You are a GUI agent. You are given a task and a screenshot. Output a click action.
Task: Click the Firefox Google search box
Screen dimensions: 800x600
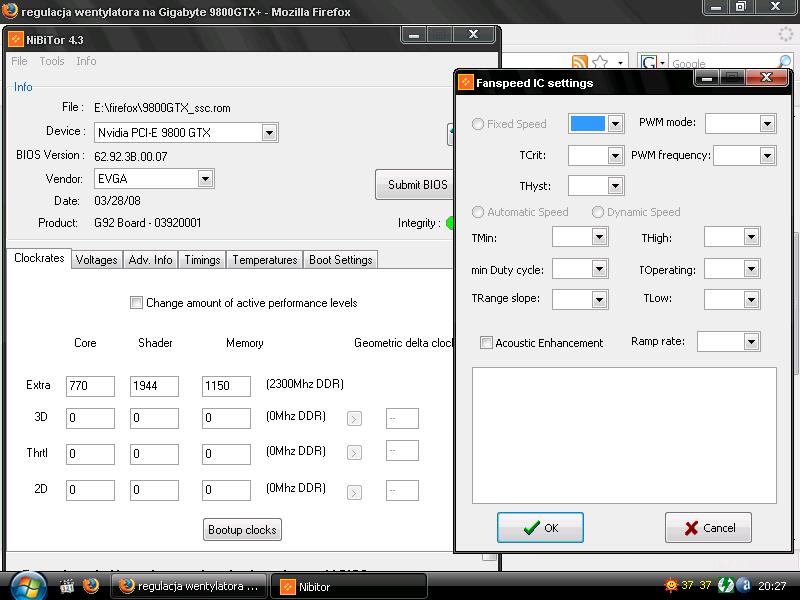click(722, 63)
